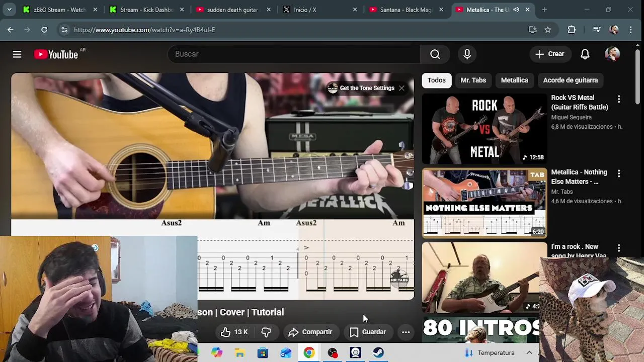Image resolution: width=644 pixels, height=362 pixels.
Task: View site information icon in address bar
Action: 64,30
